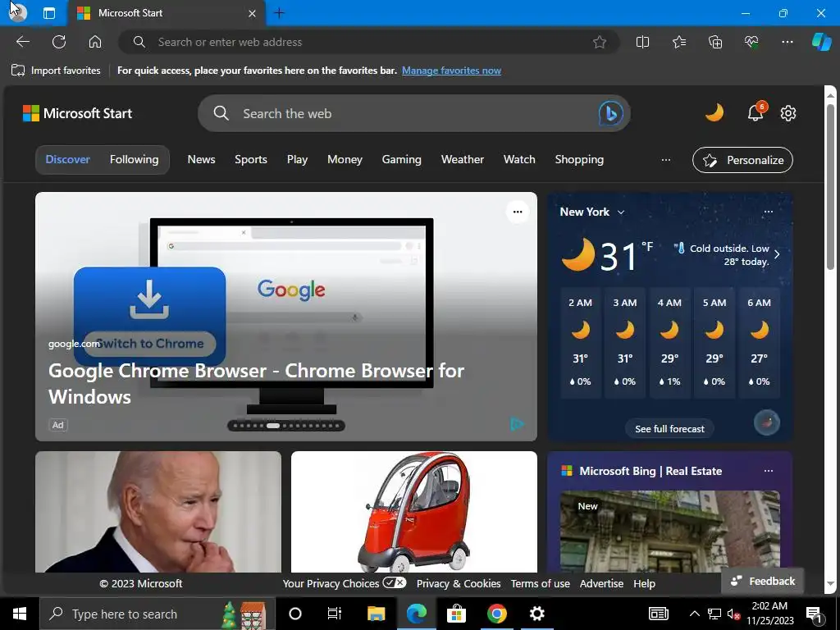This screenshot has height=630, width=840.
Task: Expand the New York location dropdown
Action: tap(621, 212)
